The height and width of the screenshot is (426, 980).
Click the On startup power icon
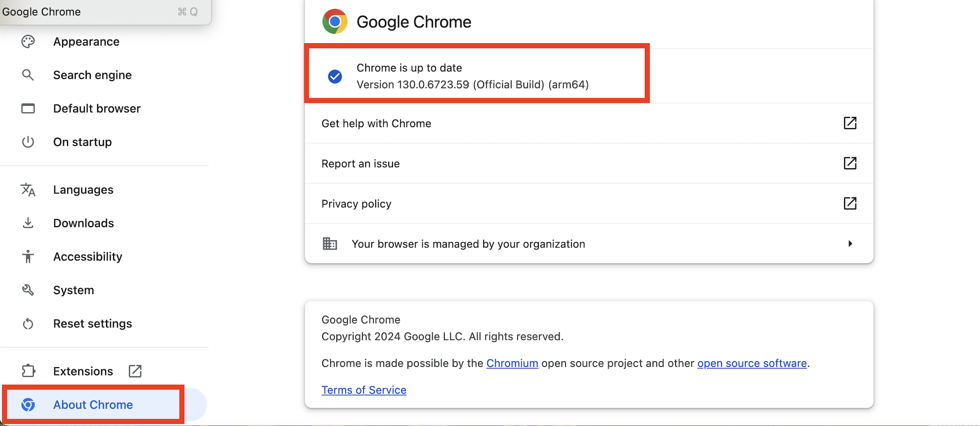tap(28, 142)
